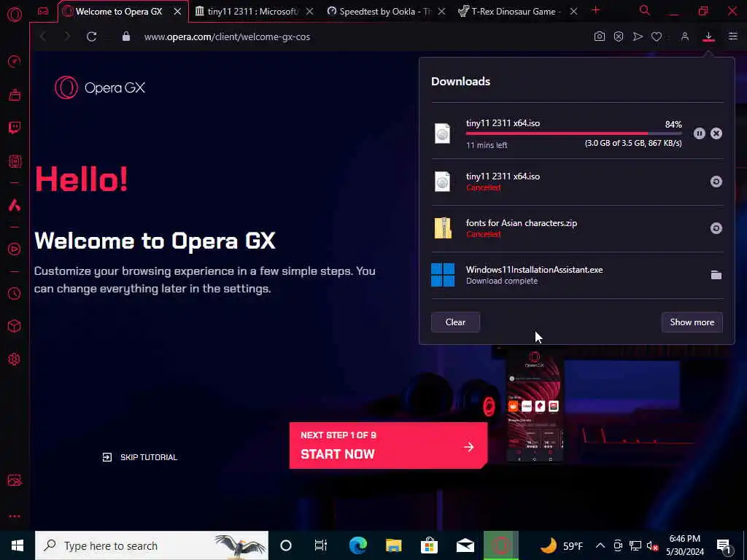Click the Clear downloads button
Image resolution: width=747 pixels, height=560 pixels.
tap(455, 322)
